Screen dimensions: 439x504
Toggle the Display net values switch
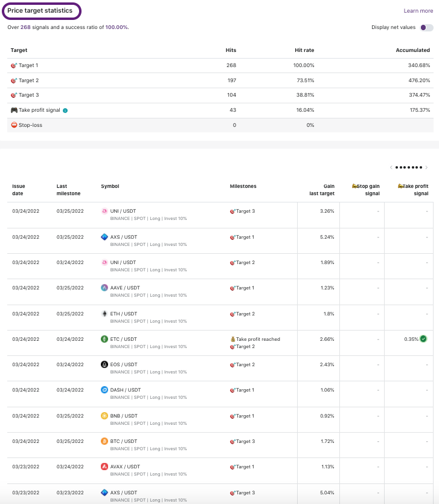(426, 27)
